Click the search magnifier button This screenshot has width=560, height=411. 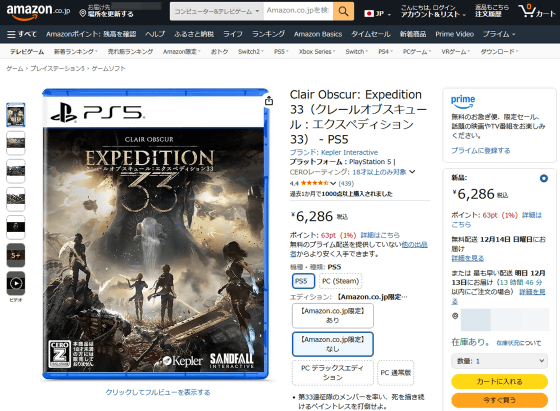[343, 11]
